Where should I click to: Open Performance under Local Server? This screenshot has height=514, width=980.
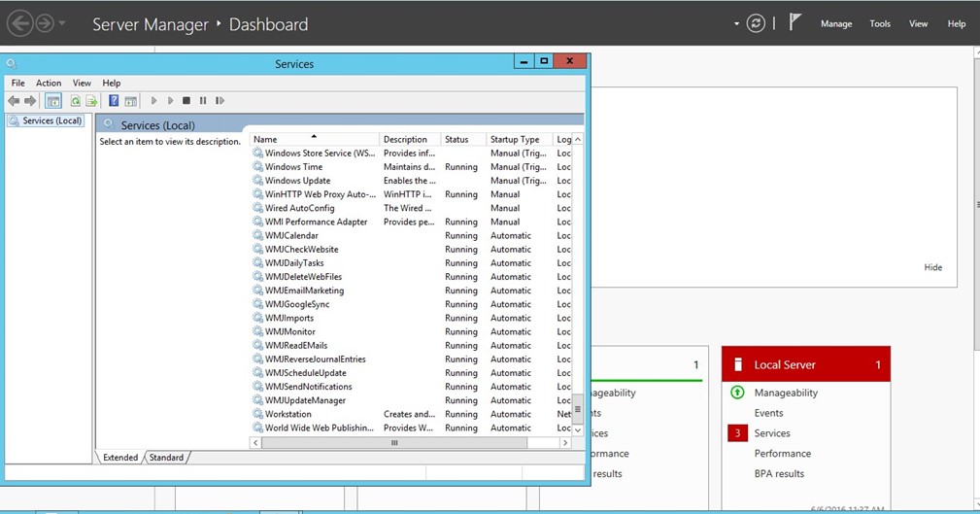783,454
